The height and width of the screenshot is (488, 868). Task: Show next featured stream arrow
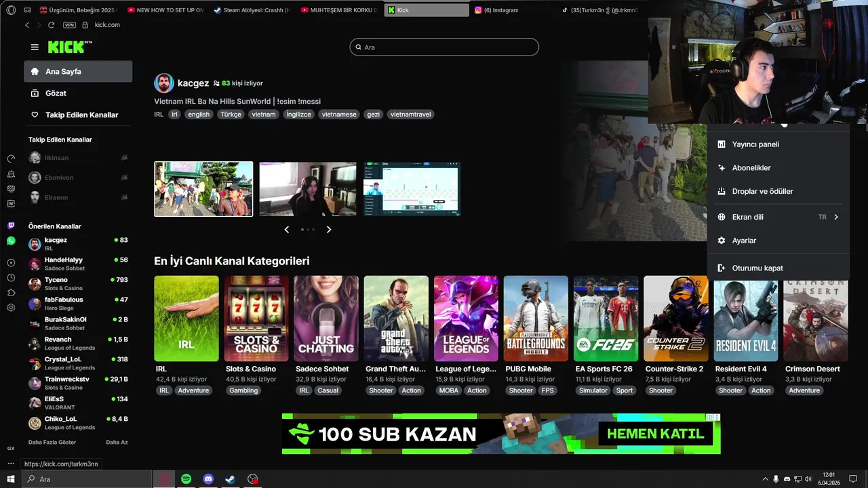pyautogui.click(x=329, y=229)
